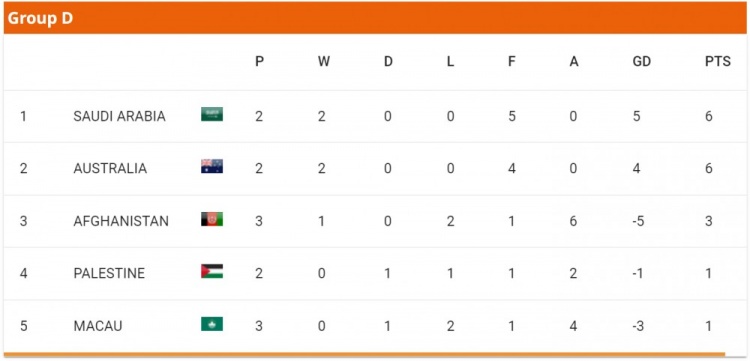The image size is (750, 361).
Task: Click the Australia flag icon
Action: point(212,166)
